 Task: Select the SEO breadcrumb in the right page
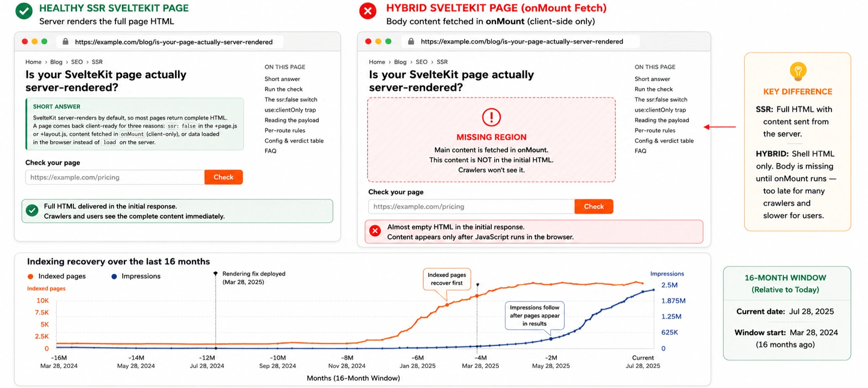(x=421, y=62)
